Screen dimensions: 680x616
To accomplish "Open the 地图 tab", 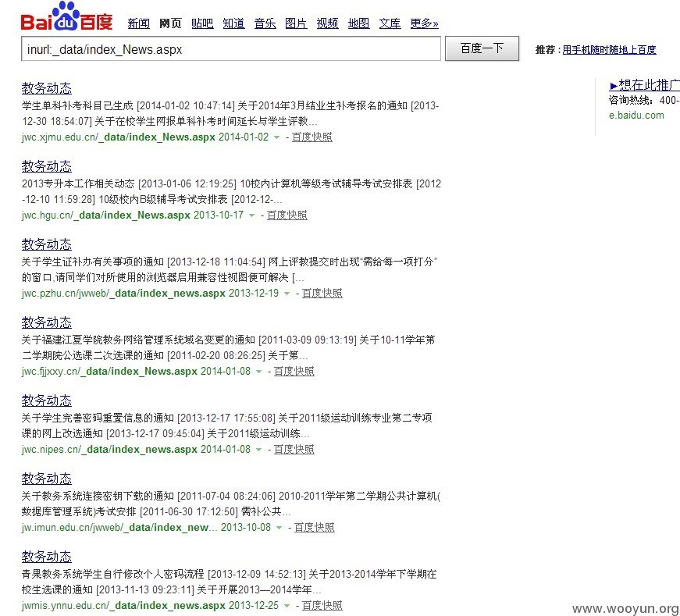I will point(358,23).
